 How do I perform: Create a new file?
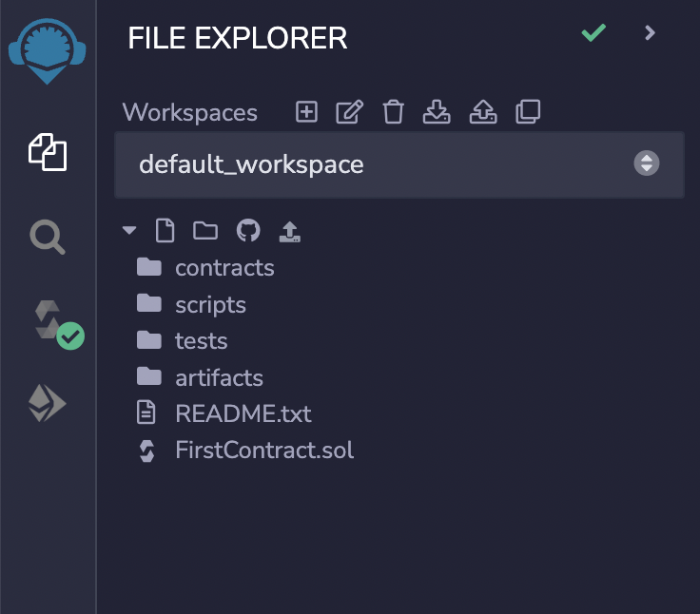[165, 230]
